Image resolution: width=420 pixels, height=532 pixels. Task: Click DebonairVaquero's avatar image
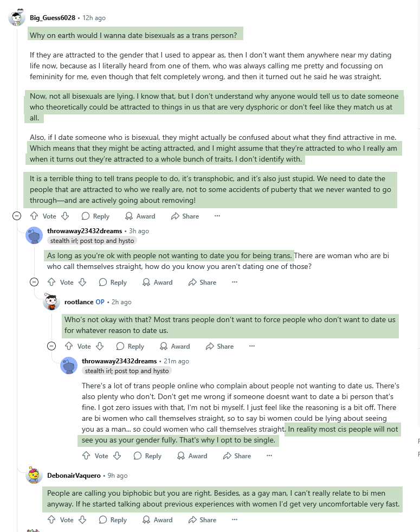[x=34, y=476]
